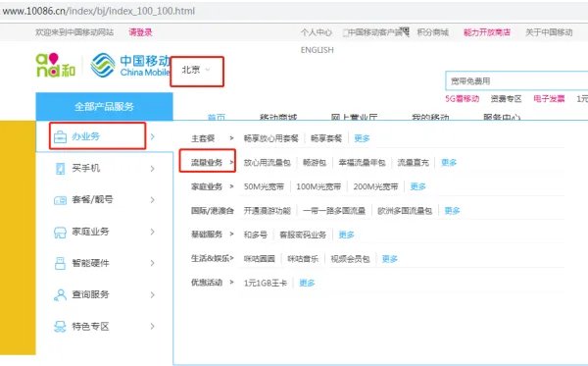The height and width of the screenshot is (366, 588).
Task: Click the 国际/港澳台 category
Action: [x=213, y=211]
